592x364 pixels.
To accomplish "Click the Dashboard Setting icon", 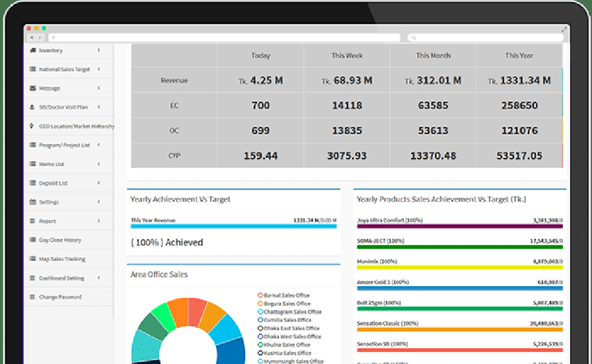I will pos(33,278).
